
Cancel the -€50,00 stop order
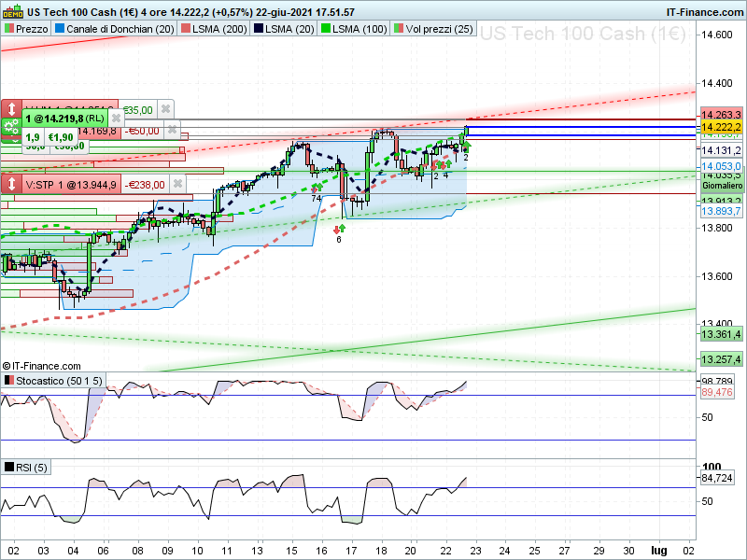(x=172, y=130)
